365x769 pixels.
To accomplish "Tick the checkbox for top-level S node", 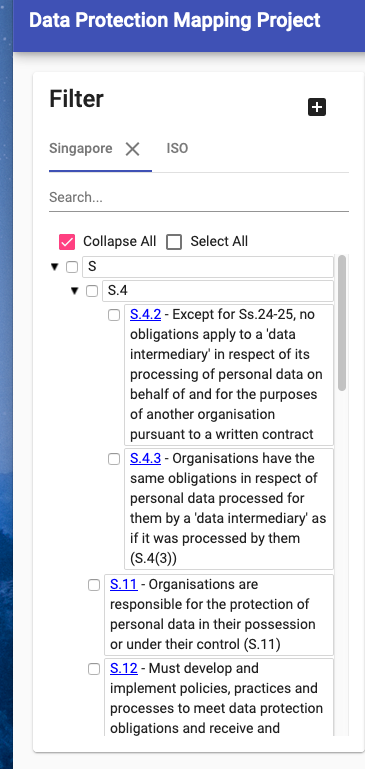I will 72,267.
